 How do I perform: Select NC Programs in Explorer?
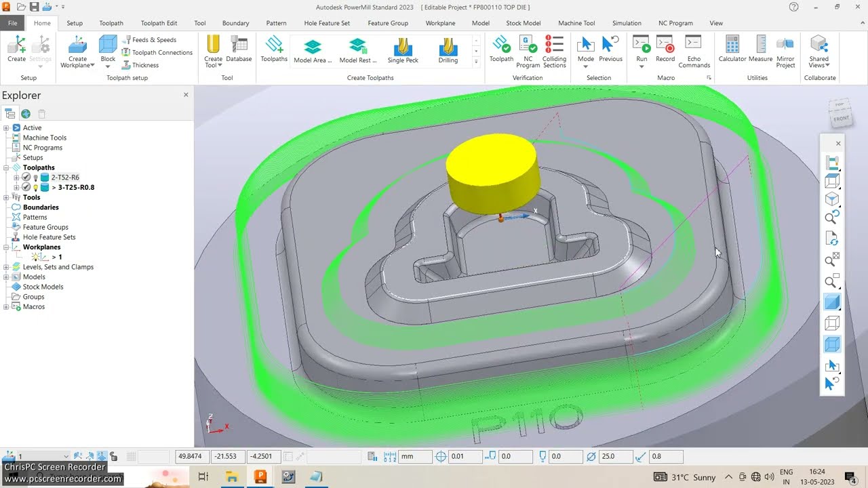click(x=42, y=148)
